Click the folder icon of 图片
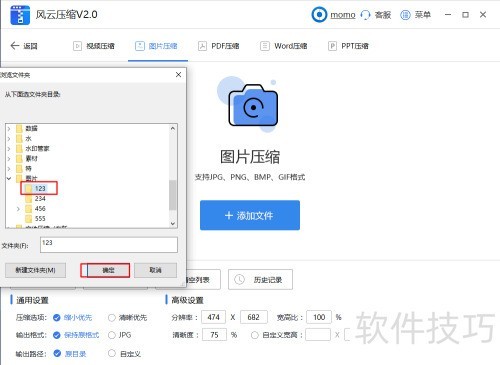This screenshot has width=500, height=365. (x=20, y=178)
